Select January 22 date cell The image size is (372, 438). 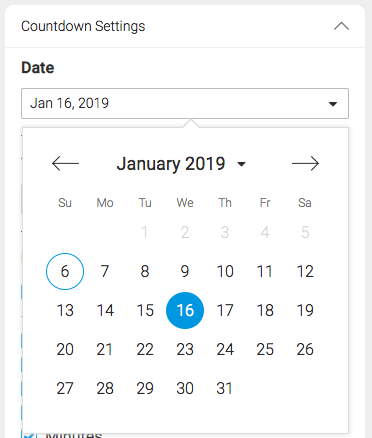tap(145, 349)
